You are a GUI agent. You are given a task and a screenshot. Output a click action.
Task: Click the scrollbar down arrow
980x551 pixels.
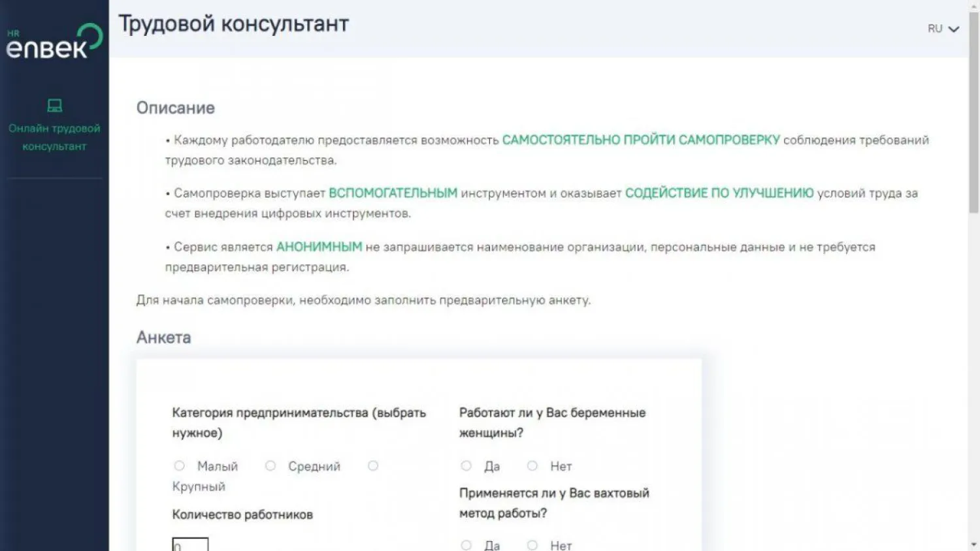973,544
